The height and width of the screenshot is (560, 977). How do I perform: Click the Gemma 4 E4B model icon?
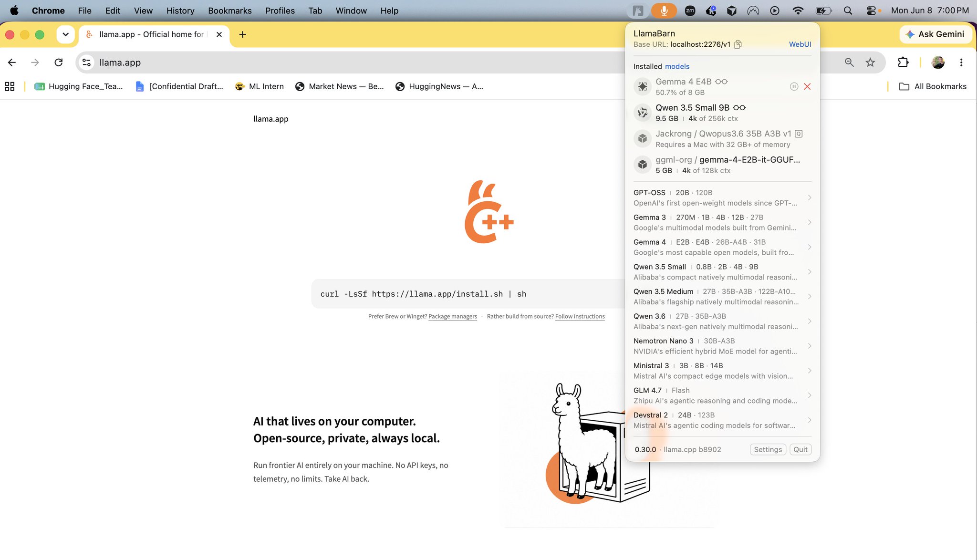(x=643, y=86)
